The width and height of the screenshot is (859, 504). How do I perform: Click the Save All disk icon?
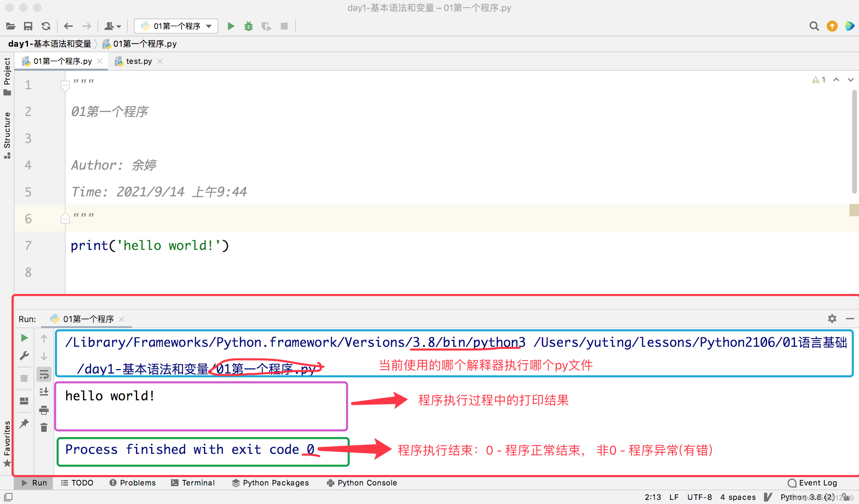coord(28,26)
